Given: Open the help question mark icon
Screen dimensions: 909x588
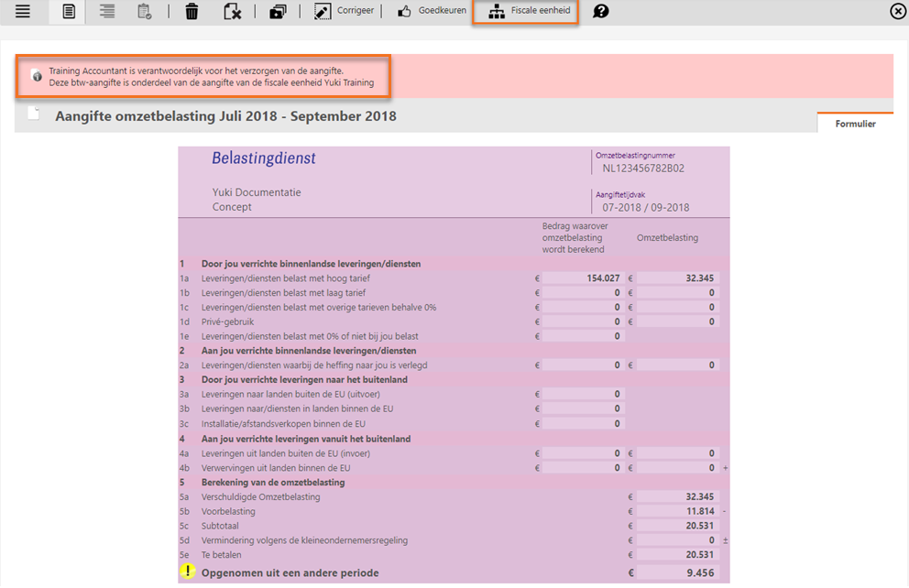Looking at the screenshot, I should click(x=600, y=11).
